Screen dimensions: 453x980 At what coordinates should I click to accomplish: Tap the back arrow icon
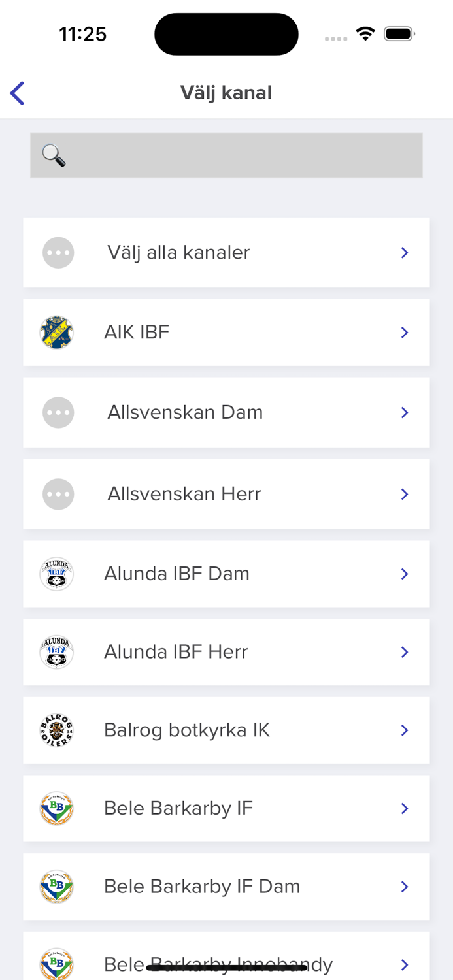tap(18, 93)
